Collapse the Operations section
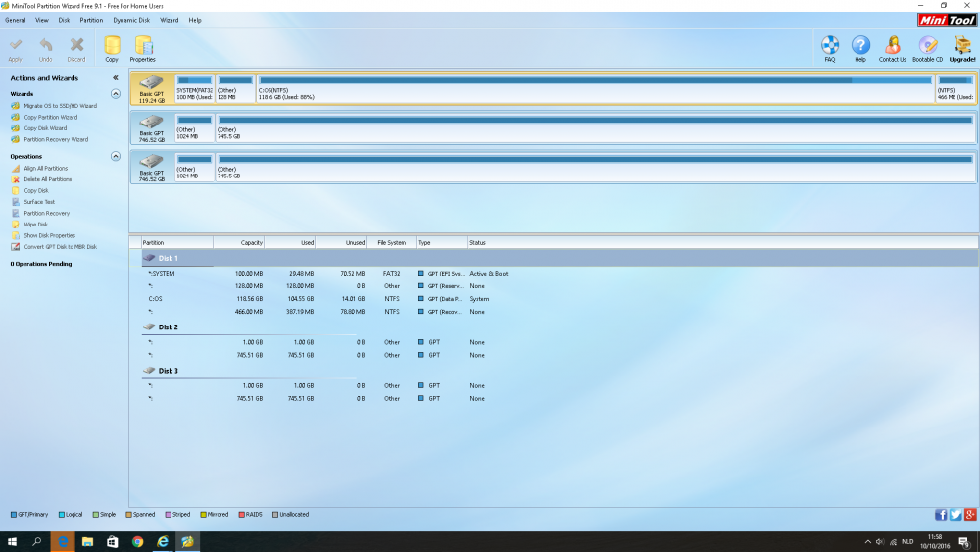The image size is (980, 552). click(x=116, y=156)
